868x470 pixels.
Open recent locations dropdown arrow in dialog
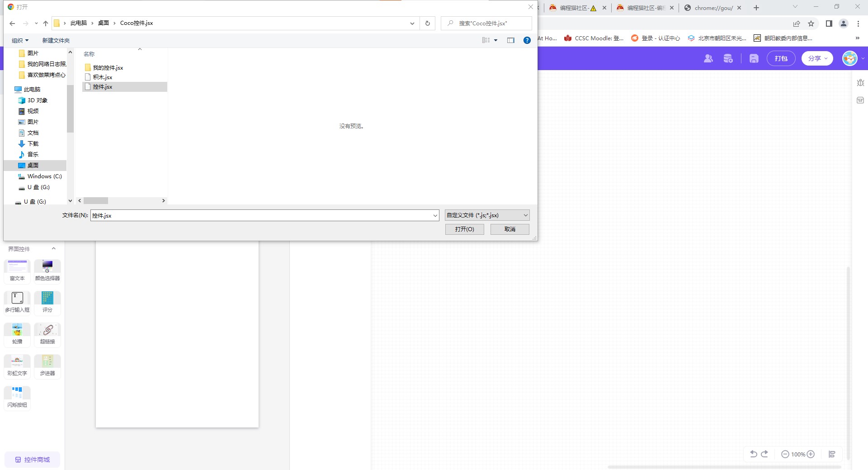coord(36,23)
